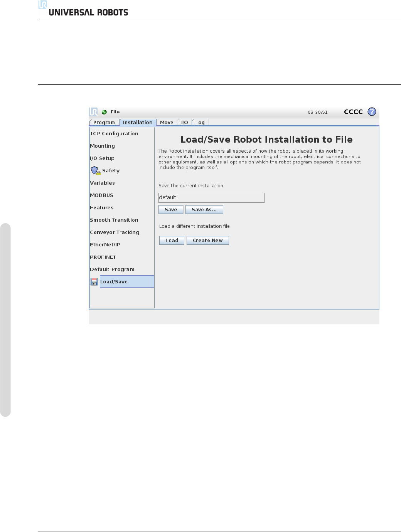Viewport: 401px width, 532px height.
Task: Select Variables in the sidebar
Action: [102, 183]
